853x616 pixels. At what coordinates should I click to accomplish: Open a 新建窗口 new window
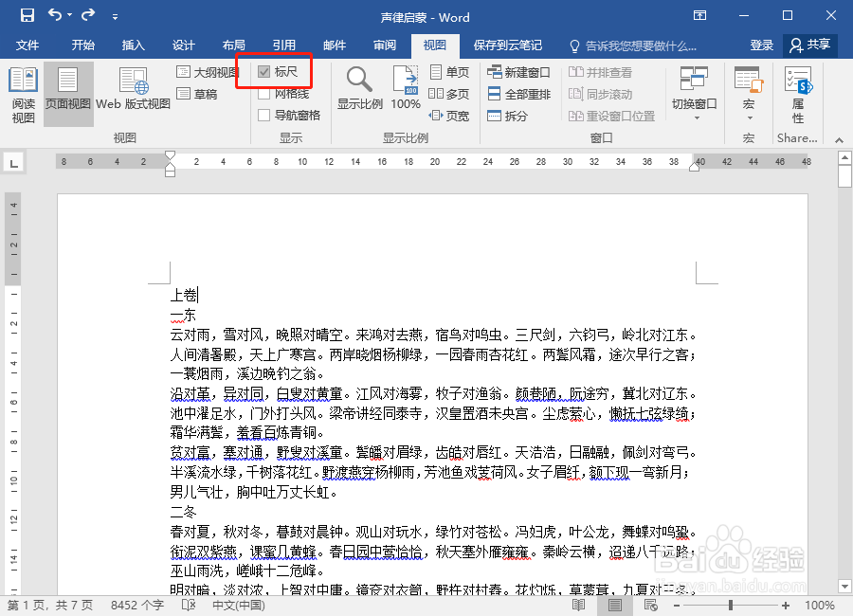coord(520,71)
